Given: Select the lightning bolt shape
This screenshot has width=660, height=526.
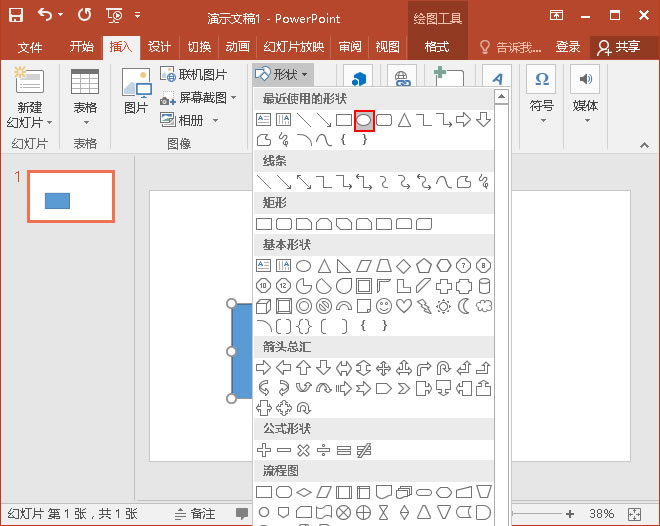Looking at the screenshot, I should (x=424, y=306).
